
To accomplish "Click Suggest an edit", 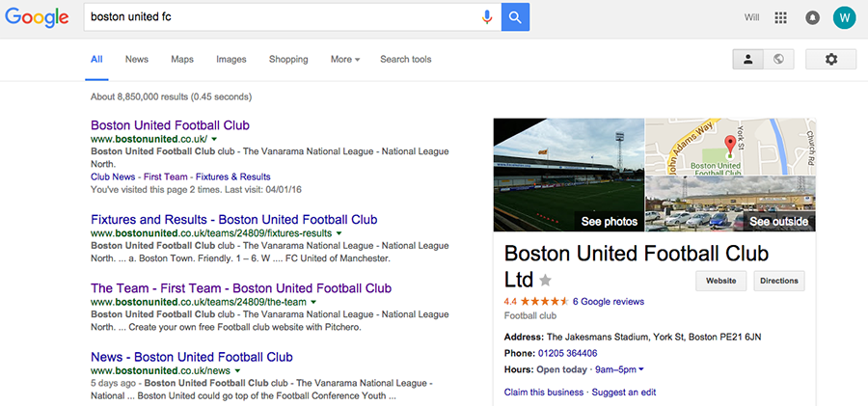I will (x=624, y=392).
